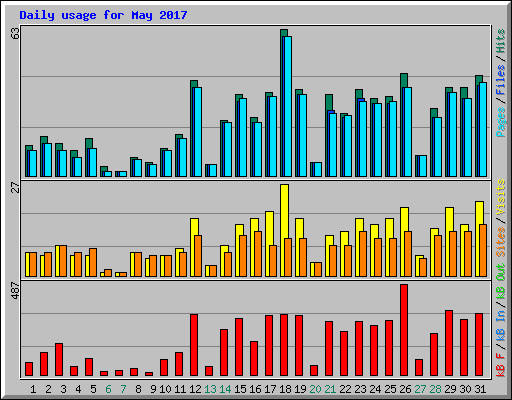The width and height of the screenshot is (512, 400).
Task: Click day label 10 on the x-axis
Action: pos(165,389)
